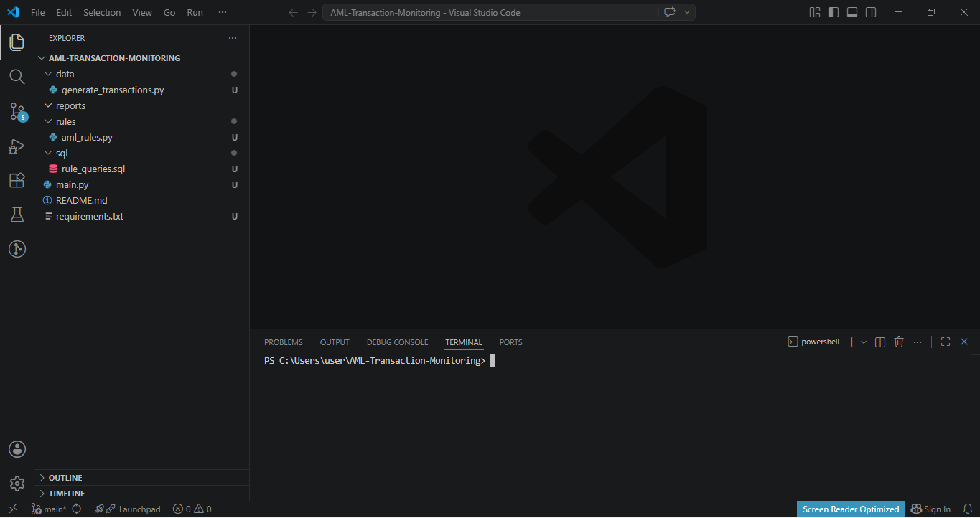This screenshot has width=980, height=518.
Task: Toggle the bottom Panel visibility
Action: click(852, 12)
